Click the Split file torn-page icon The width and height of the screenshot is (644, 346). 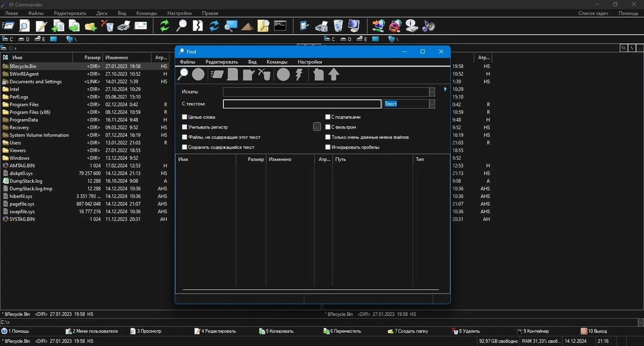click(x=197, y=25)
